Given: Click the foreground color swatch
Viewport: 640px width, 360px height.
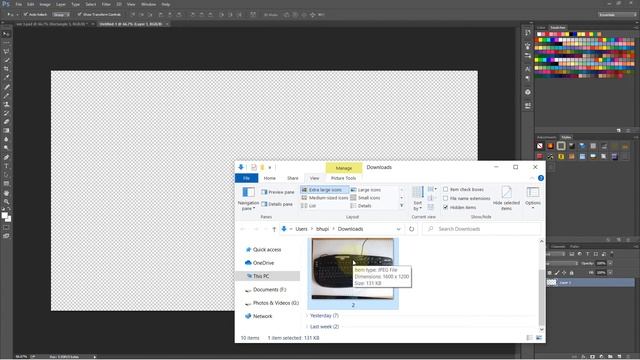Looking at the screenshot, I should [x=4, y=215].
